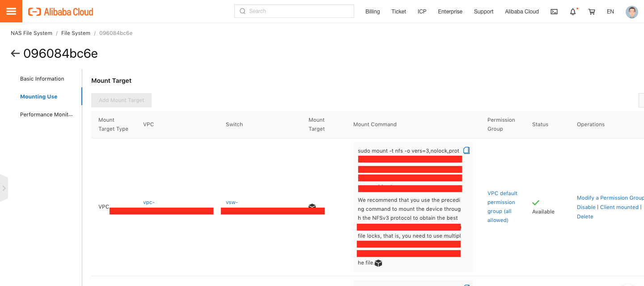
Task: Open the Ticket menu
Action: coord(398,12)
